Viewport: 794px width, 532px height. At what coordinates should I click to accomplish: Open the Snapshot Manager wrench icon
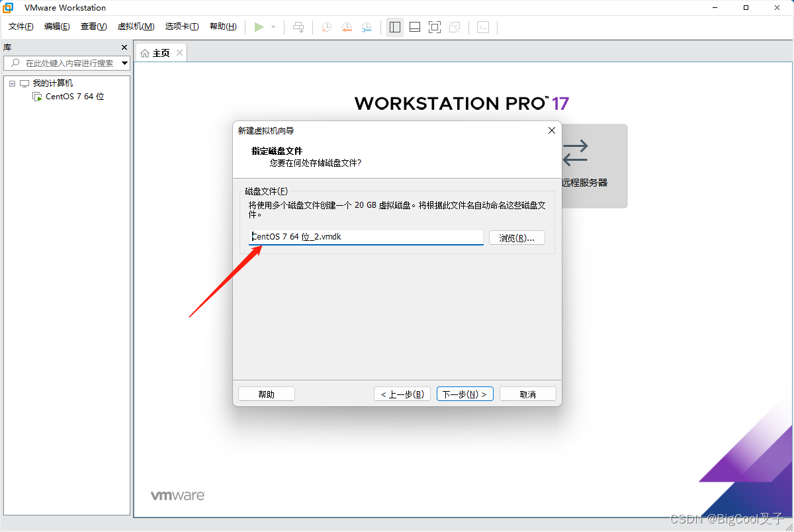[367, 27]
